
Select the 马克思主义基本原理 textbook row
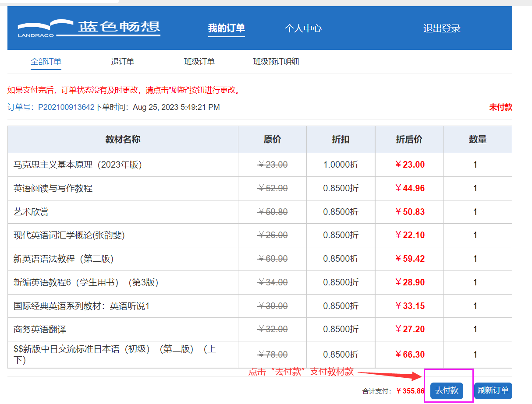coord(78,165)
